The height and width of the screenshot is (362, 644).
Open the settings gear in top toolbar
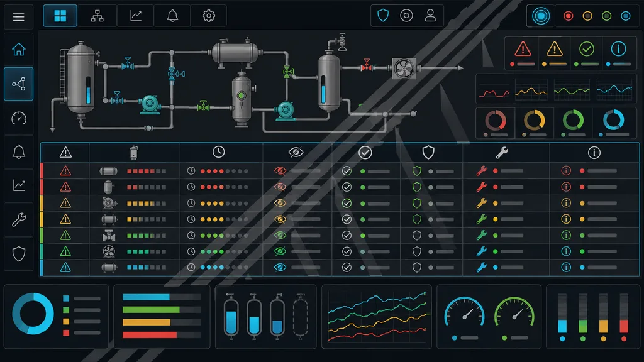pyautogui.click(x=209, y=16)
